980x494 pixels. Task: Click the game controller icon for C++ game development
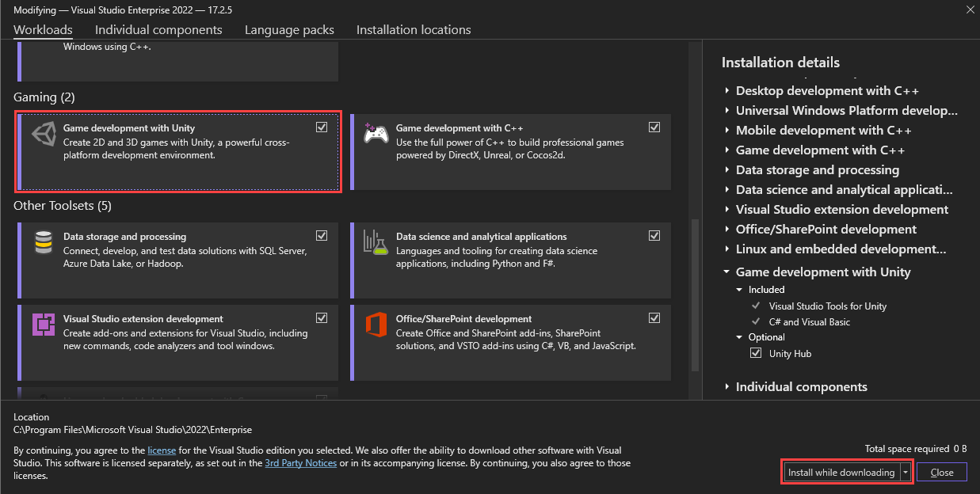376,132
